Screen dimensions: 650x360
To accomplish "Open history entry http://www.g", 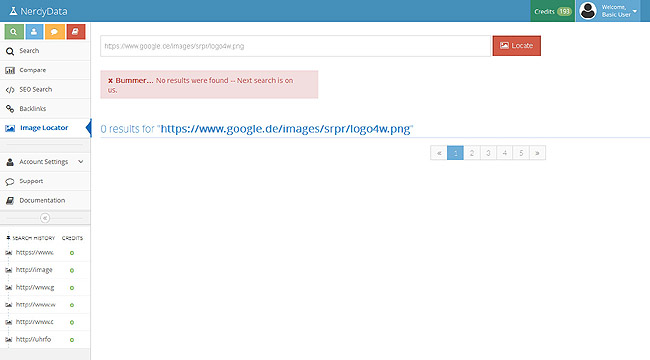I will pos(35,287).
